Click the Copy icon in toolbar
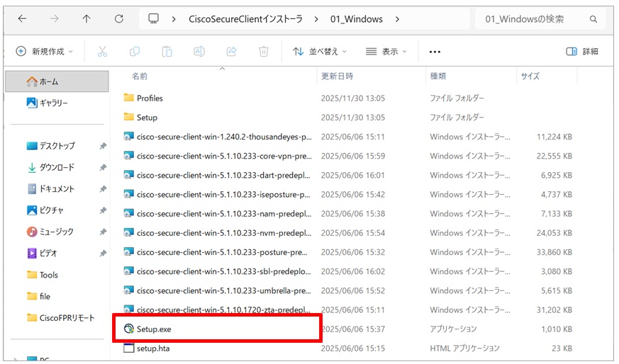The image size is (619, 364). (135, 52)
